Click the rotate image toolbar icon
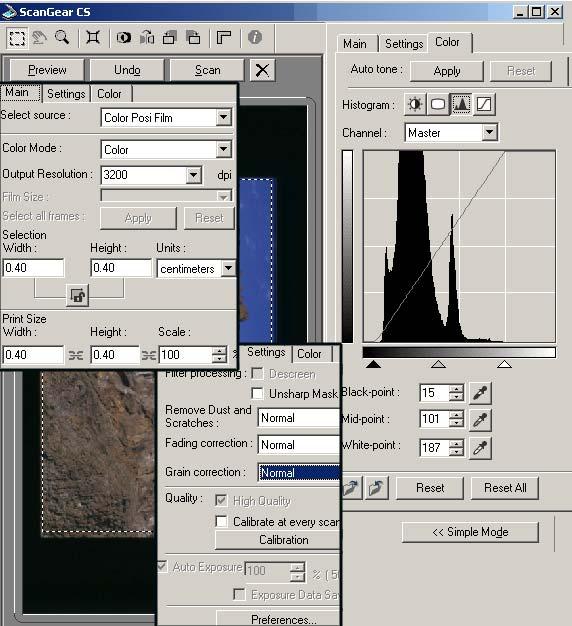Screen dimensions: 572x626 click(147, 38)
